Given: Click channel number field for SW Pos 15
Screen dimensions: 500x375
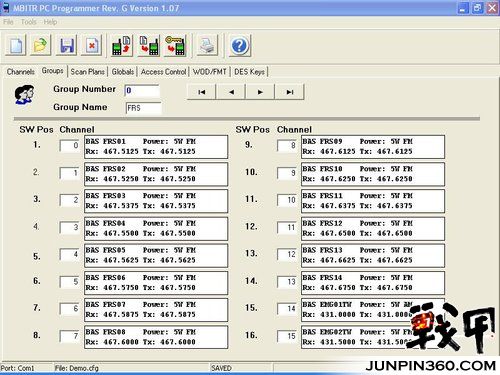Looking at the screenshot, I should [x=287, y=309].
